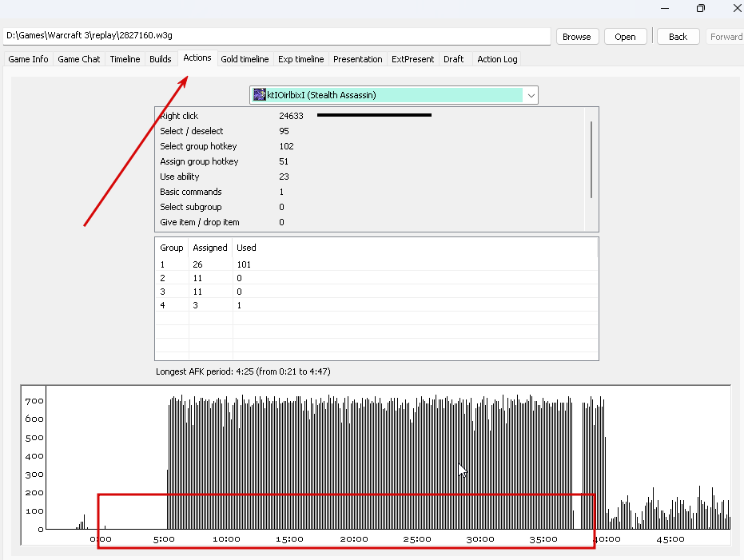Select the Give item / drop item row

370,222
